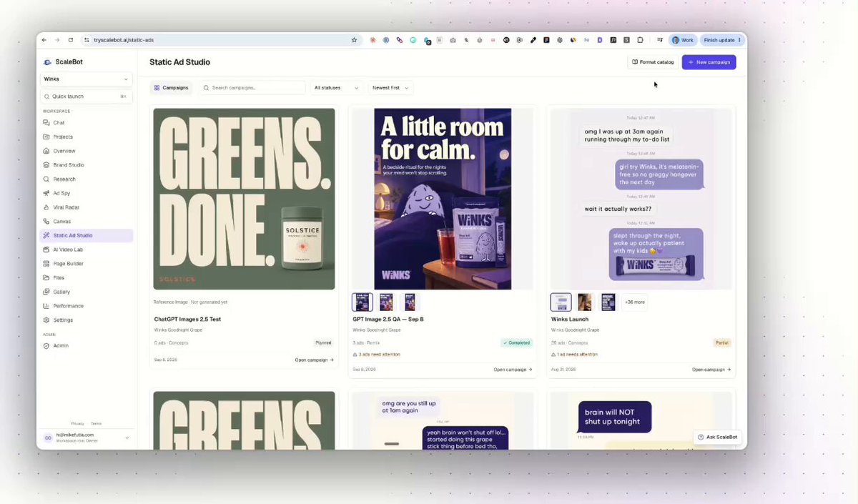Open campaign for ChatGPT Images 2.5 Test
Screen dimensions: 858x504
(314, 360)
